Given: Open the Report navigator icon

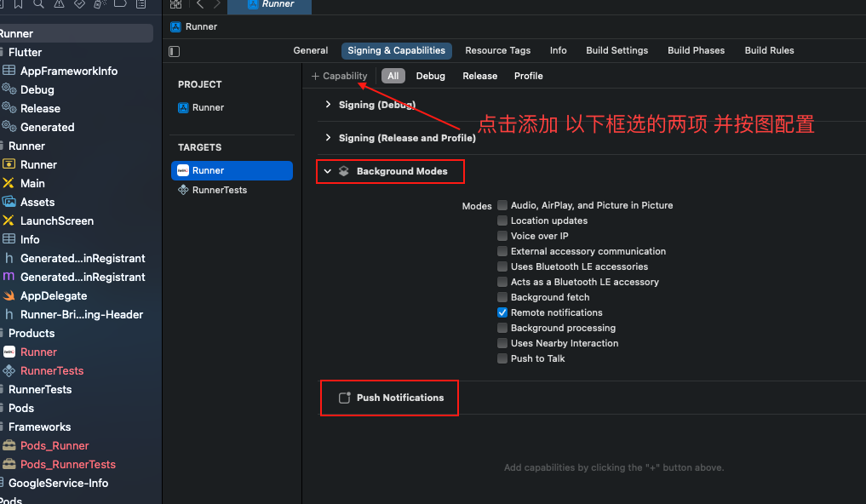Looking at the screenshot, I should (x=141, y=4).
